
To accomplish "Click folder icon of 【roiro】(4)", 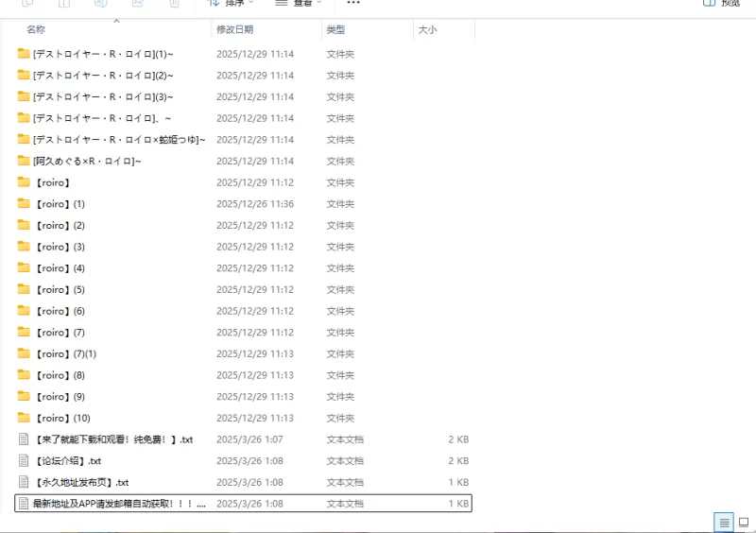I will [x=23, y=267].
